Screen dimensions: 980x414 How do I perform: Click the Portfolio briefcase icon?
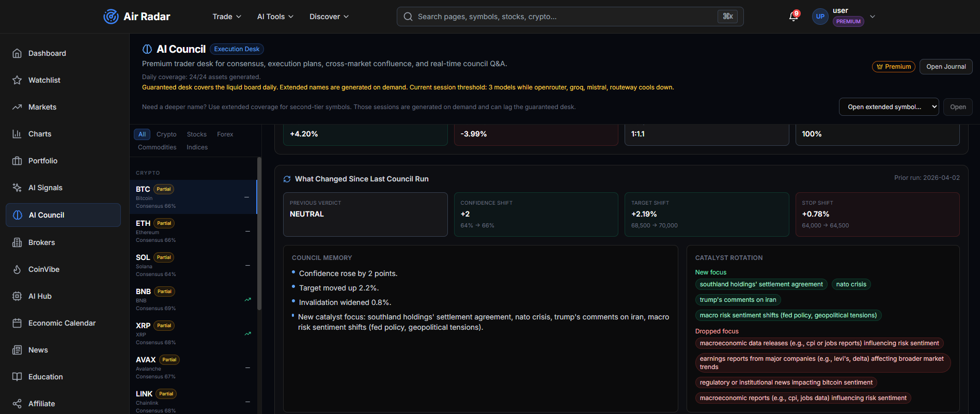[17, 161]
